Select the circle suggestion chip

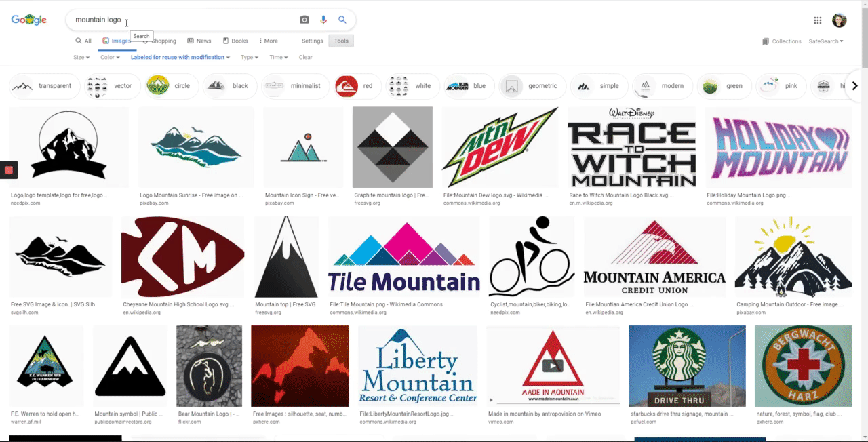click(x=172, y=86)
